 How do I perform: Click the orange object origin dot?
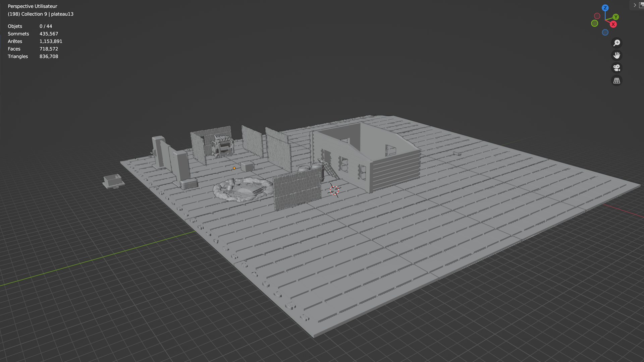pyautogui.click(x=234, y=168)
